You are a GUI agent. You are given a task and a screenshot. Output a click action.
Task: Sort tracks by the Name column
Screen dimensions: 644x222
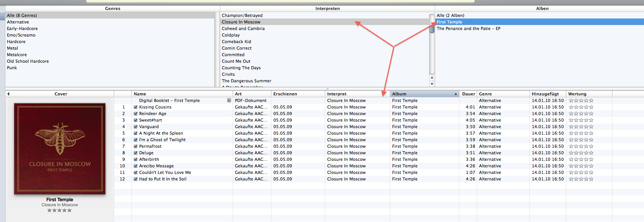(182, 94)
